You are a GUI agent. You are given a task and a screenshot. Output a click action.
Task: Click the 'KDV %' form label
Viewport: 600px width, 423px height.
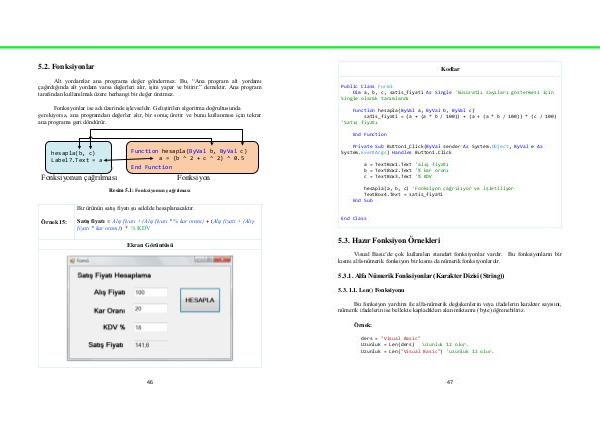click(114, 327)
